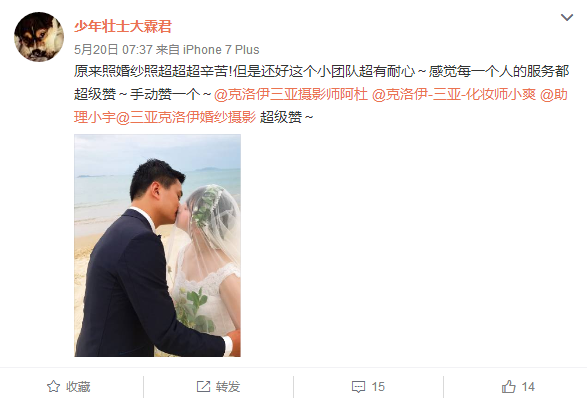Click 转发 to repost this post

(x=228, y=386)
